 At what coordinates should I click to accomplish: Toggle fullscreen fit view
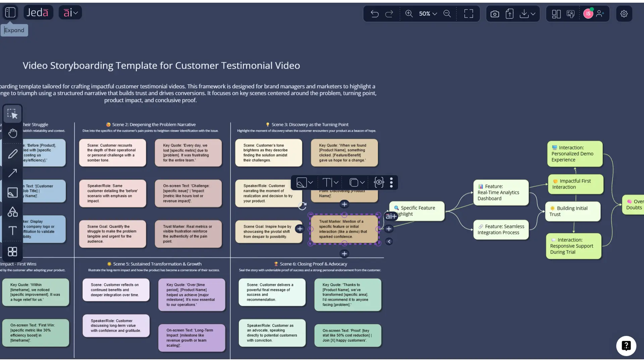(469, 14)
